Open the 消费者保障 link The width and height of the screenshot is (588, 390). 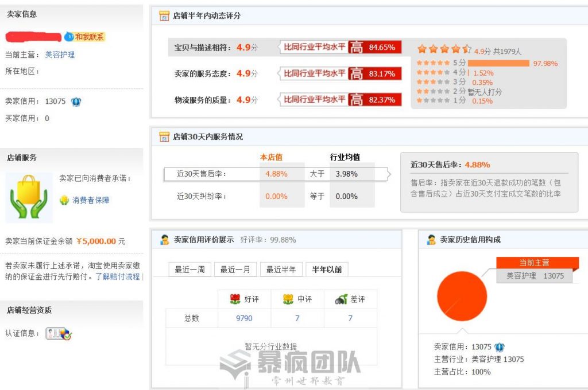(x=91, y=200)
